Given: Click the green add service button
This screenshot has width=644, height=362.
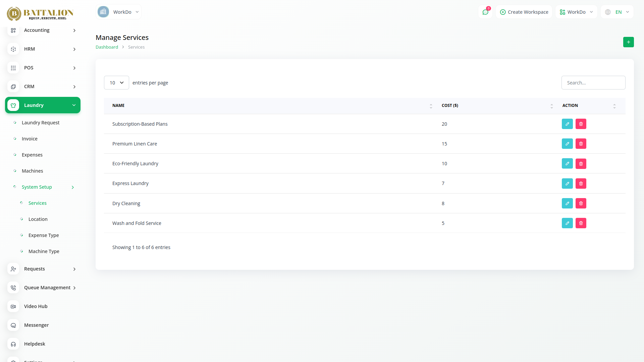Looking at the screenshot, I should [628, 42].
